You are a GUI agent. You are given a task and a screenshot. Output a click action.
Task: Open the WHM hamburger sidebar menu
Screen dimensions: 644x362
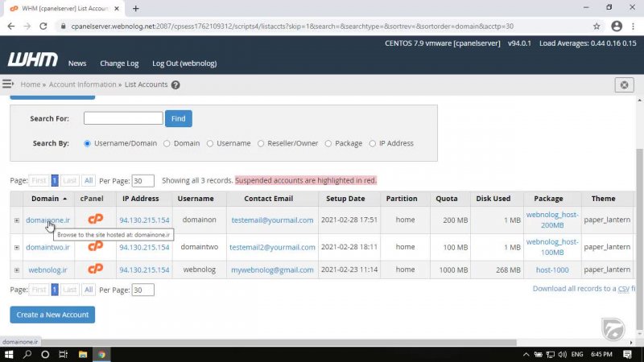pos(8,84)
